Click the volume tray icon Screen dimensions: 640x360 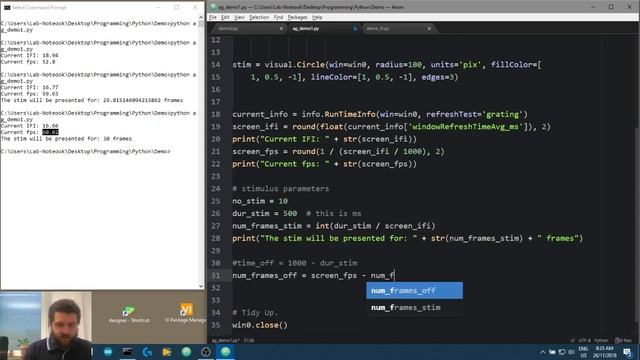coord(571,352)
